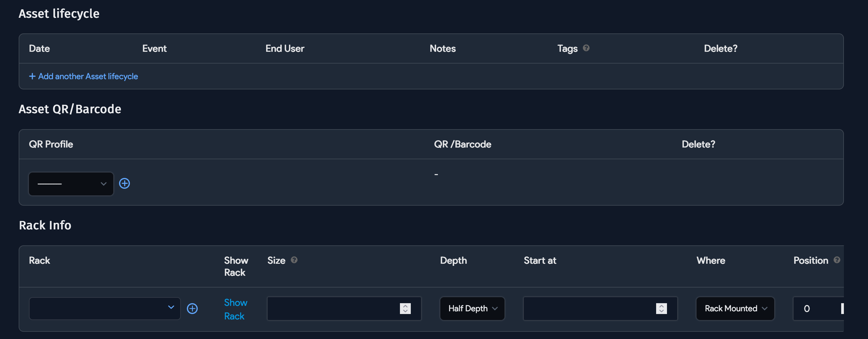868x339 pixels.
Task: Click the Date column header
Action: (39, 48)
